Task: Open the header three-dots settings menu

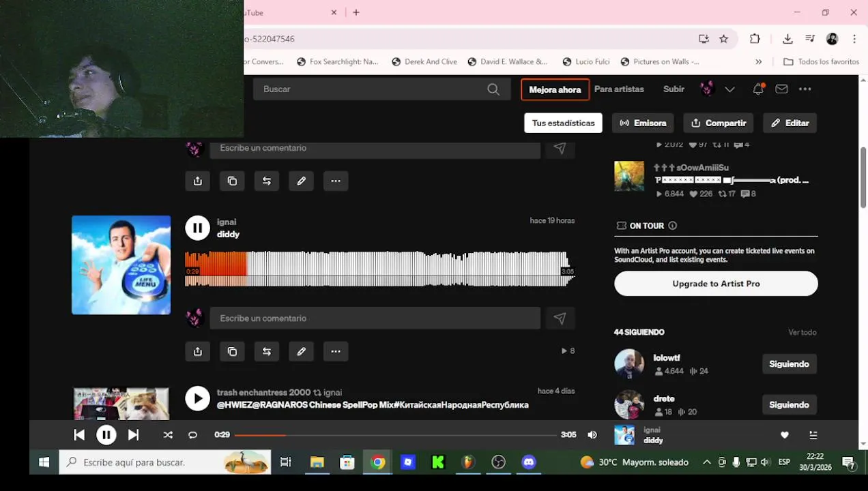Action: pyautogui.click(x=805, y=89)
